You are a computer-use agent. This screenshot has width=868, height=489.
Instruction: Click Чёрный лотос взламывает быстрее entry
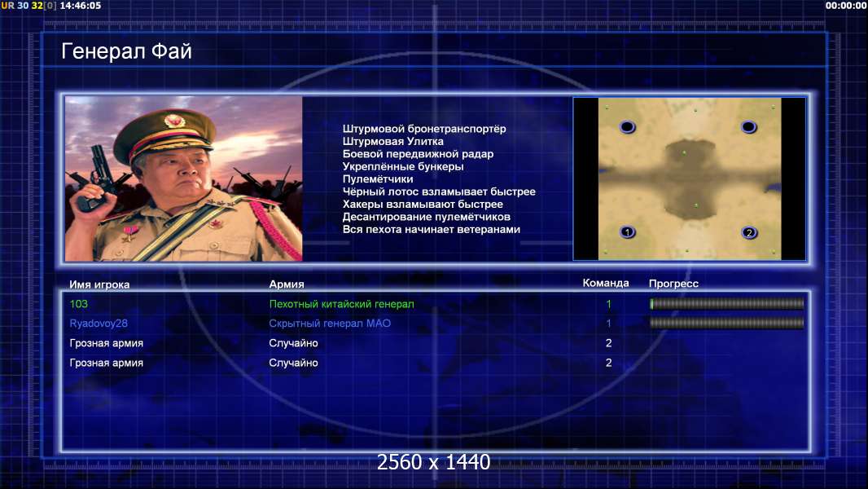[x=439, y=192]
